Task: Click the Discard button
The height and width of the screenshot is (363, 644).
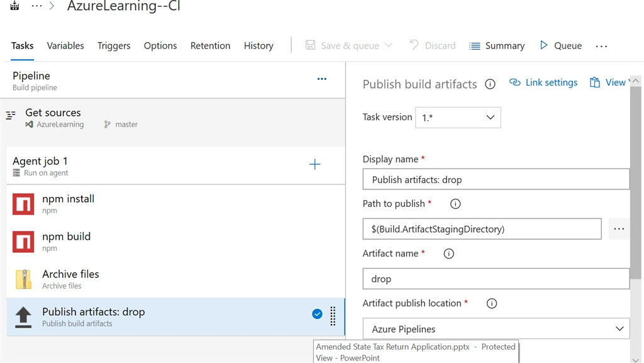Action: tap(433, 45)
